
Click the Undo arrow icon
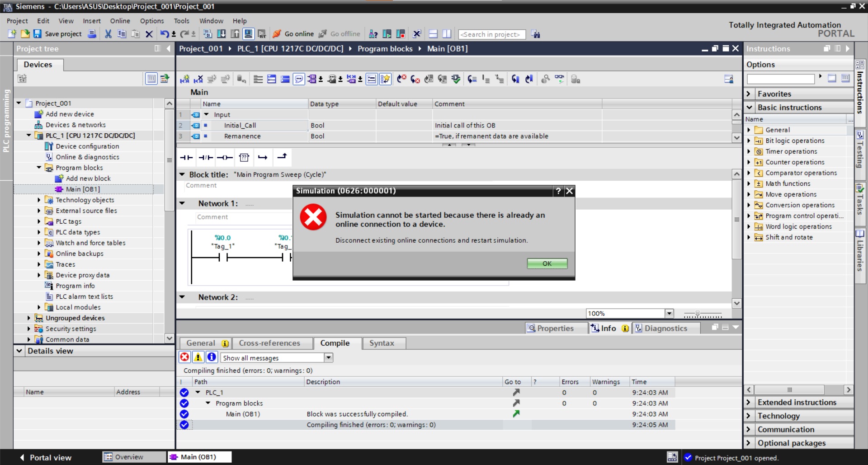click(x=164, y=34)
